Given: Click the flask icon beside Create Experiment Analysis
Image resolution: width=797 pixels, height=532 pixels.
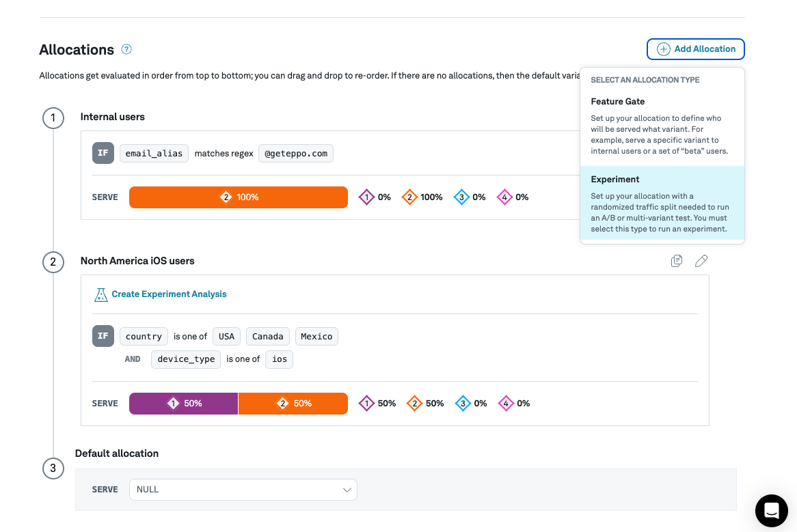Looking at the screenshot, I should point(101,294).
